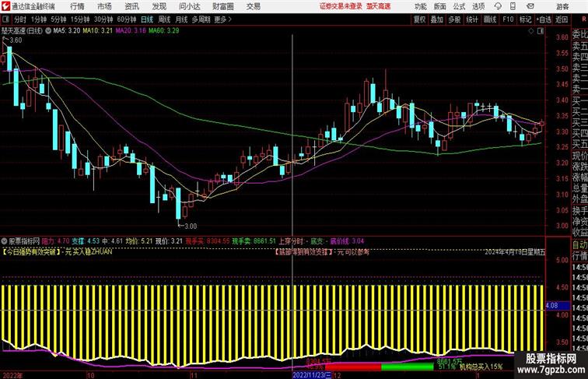Click the red R icon at top right
Screen dimensions: 588x379
point(583,19)
